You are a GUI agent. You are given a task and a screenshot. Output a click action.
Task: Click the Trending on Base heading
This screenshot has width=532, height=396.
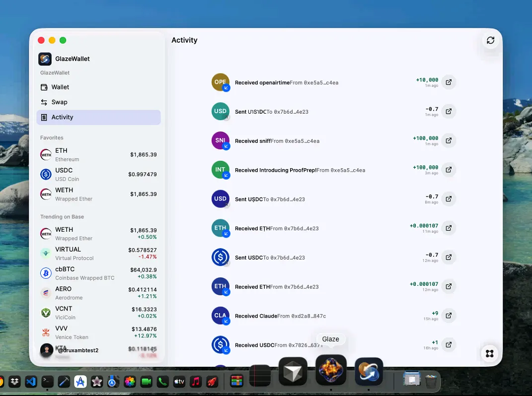click(62, 217)
